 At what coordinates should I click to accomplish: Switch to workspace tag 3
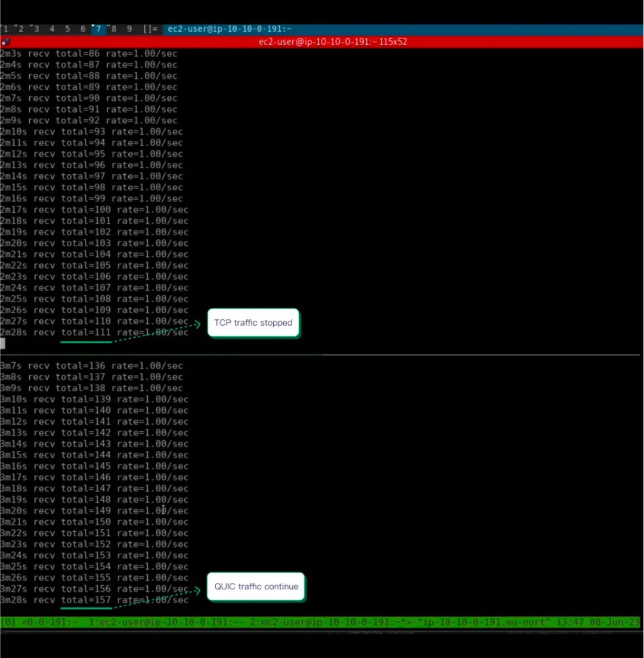tap(36, 29)
